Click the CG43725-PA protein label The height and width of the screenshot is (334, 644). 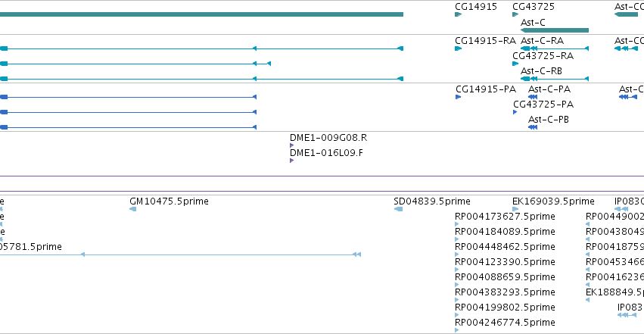543,105
